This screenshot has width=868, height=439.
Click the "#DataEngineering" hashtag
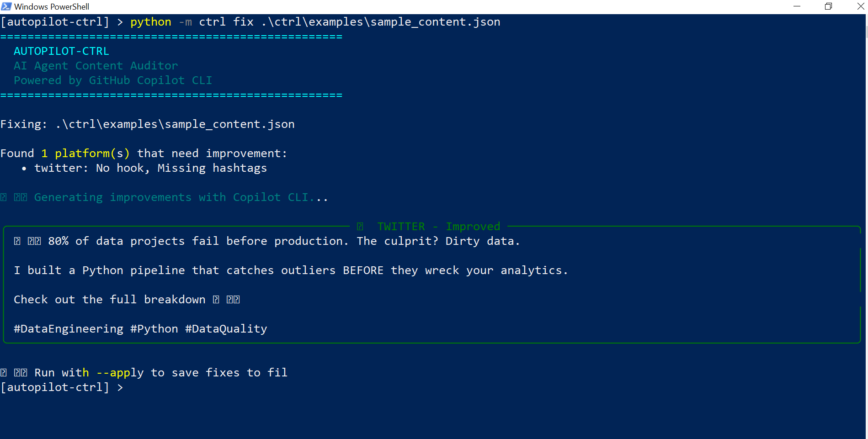[x=69, y=329]
